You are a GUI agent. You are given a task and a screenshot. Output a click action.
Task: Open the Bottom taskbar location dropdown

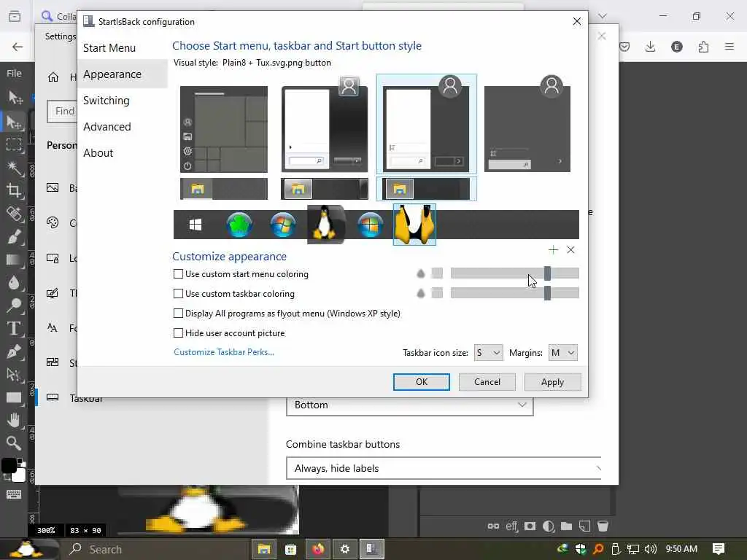pyautogui.click(x=409, y=405)
